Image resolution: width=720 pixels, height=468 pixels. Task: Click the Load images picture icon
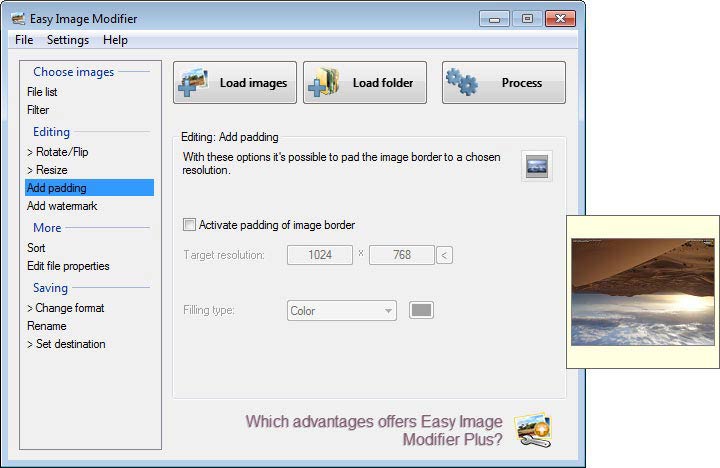pyautogui.click(x=193, y=83)
